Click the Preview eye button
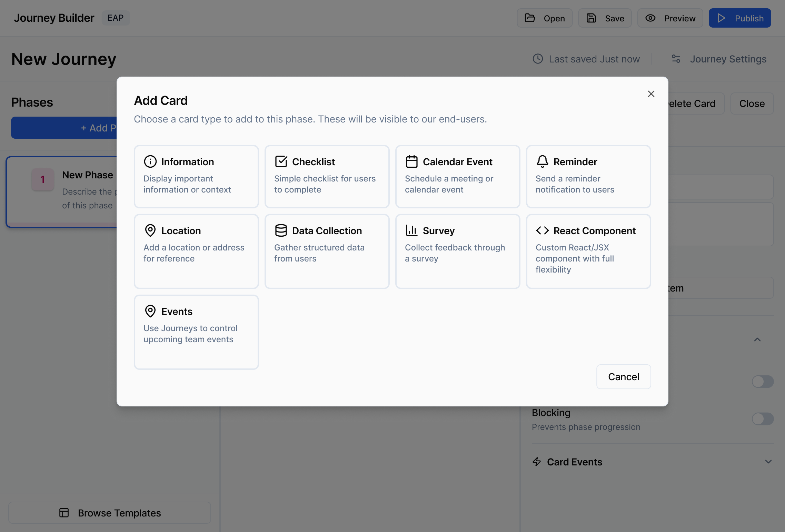This screenshot has height=532, width=785. point(670,18)
